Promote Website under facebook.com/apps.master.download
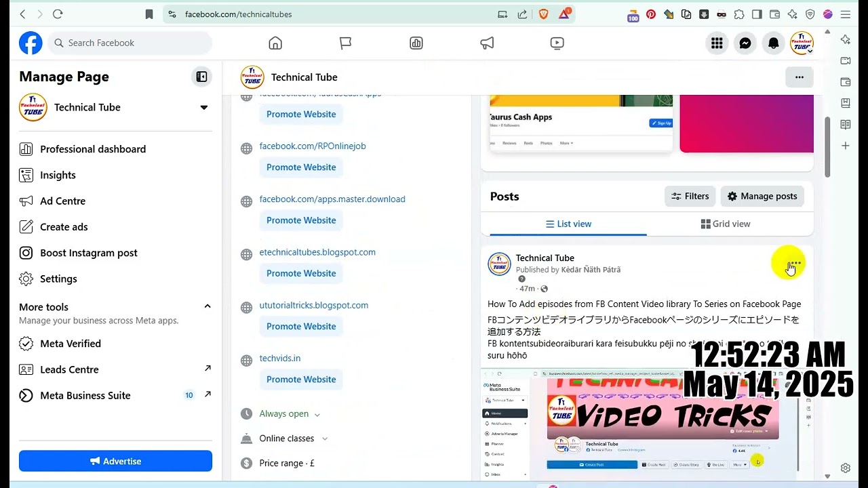This screenshot has width=868, height=488. point(301,220)
